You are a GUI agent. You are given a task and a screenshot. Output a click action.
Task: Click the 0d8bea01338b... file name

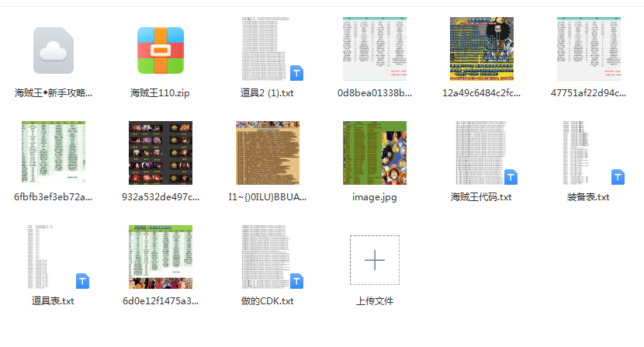coord(375,93)
